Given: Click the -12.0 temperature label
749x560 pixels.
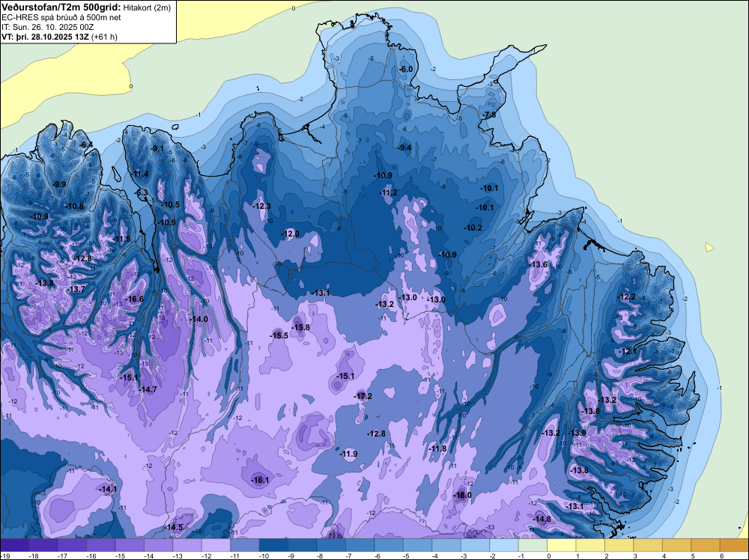Looking at the screenshot, I should (291, 234).
